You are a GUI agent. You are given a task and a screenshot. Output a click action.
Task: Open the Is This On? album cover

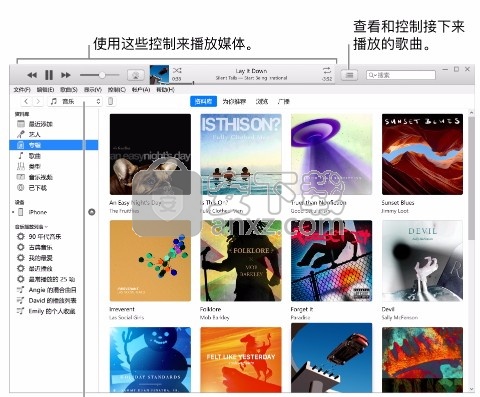click(241, 154)
